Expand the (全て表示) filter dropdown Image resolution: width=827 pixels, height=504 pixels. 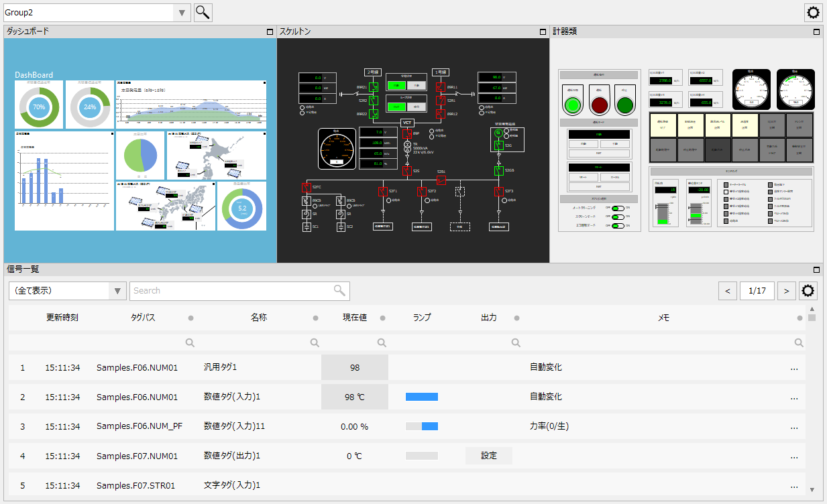tap(117, 291)
